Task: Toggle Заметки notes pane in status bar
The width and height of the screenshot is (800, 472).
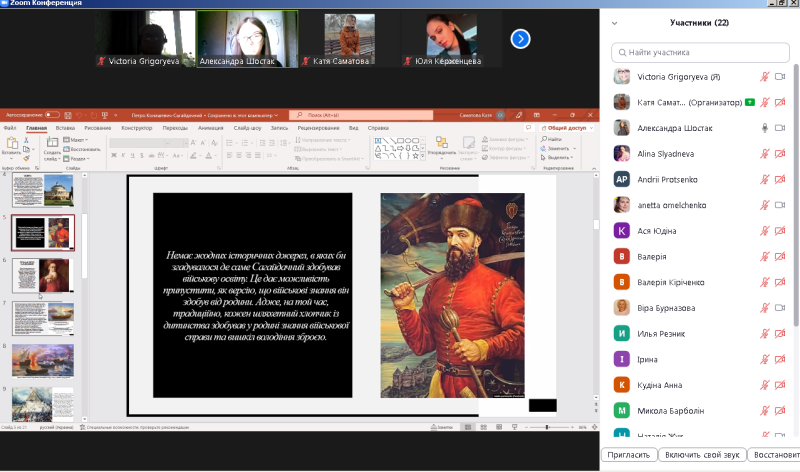Action: 442,427
